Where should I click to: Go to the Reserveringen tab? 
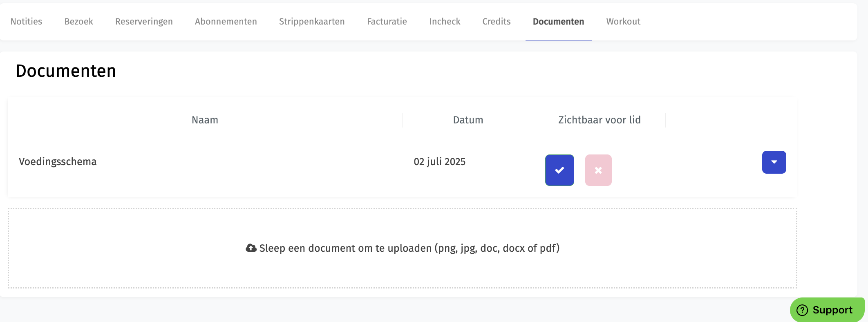click(144, 22)
